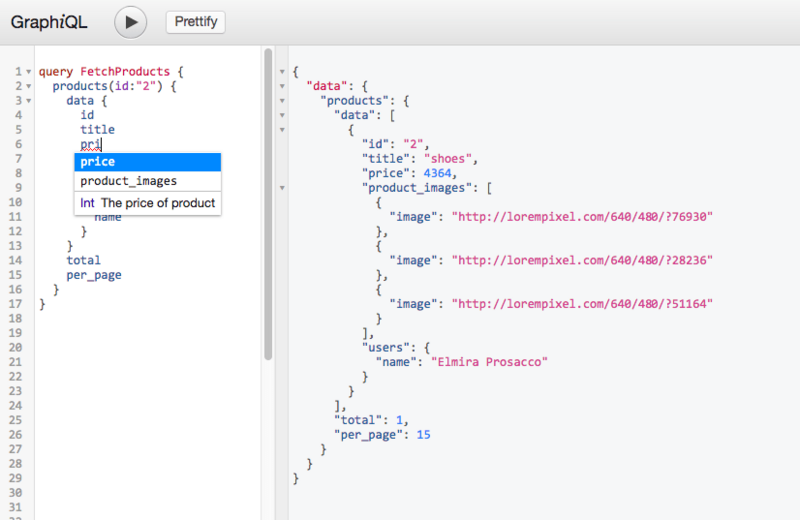800x520 pixels.
Task: Select product_images autocomplete suggestion
Action: 147,181
